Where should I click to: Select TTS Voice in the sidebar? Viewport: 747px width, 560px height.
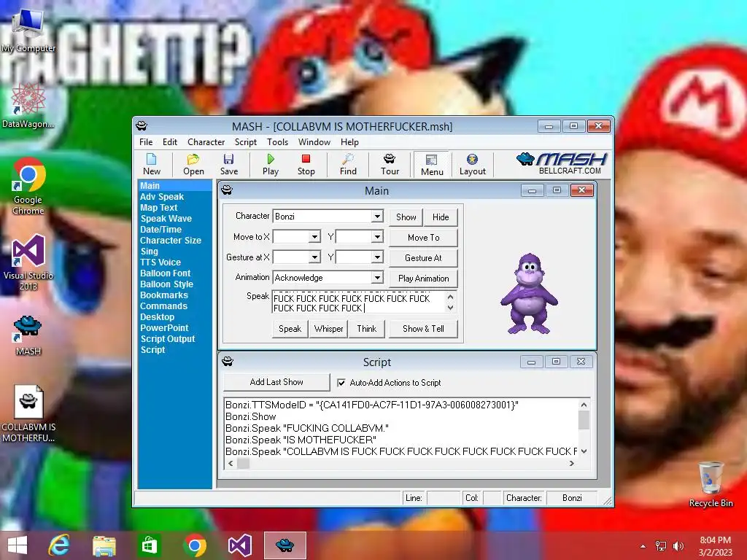point(160,262)
